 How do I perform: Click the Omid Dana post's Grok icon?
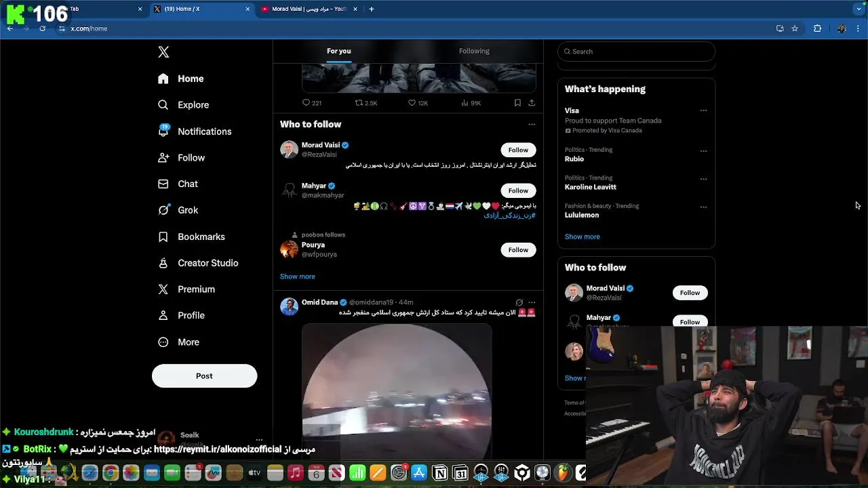tap(519, 302)
